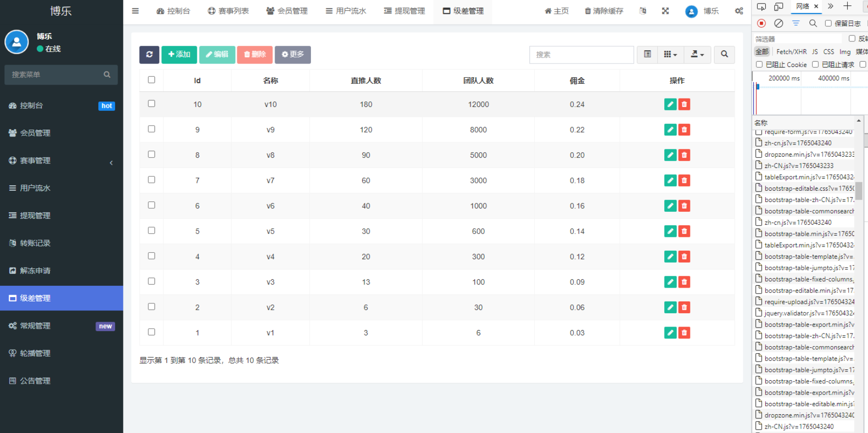Viewport: 868px width, 433px height.
Task: Select the checkbox for row v5
Action: 152,231
